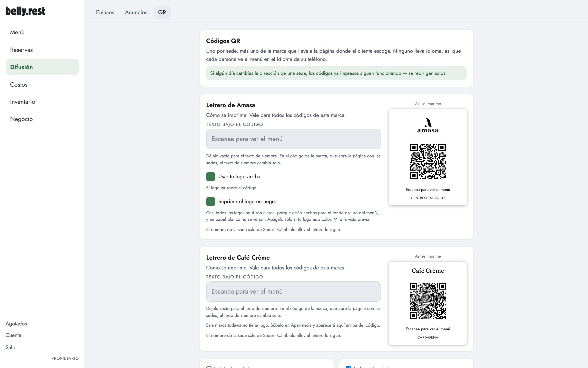Image resolution: width=588 pixels, height=368 pixels.
Task: Select the Difusión sidebar item
Action: [42, 67]
